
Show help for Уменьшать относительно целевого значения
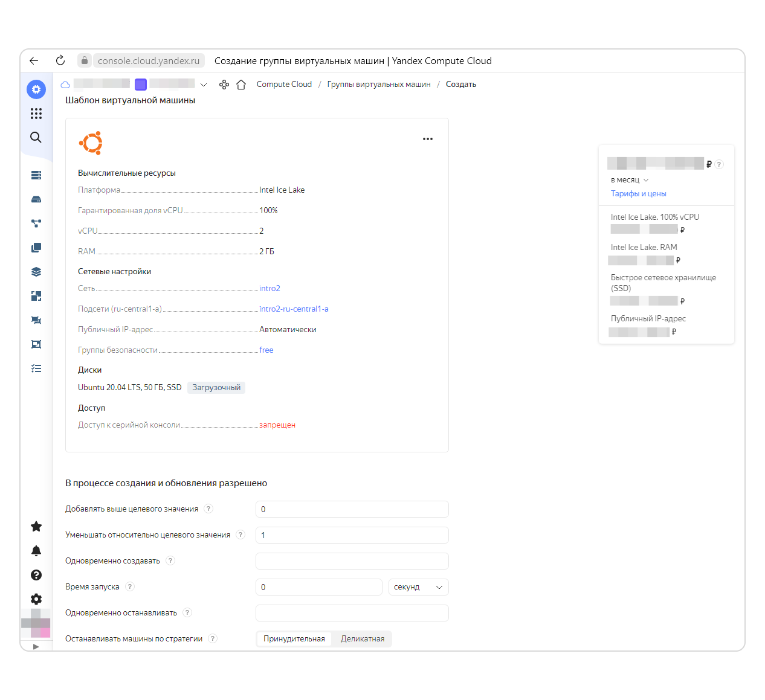click(240, 535)
